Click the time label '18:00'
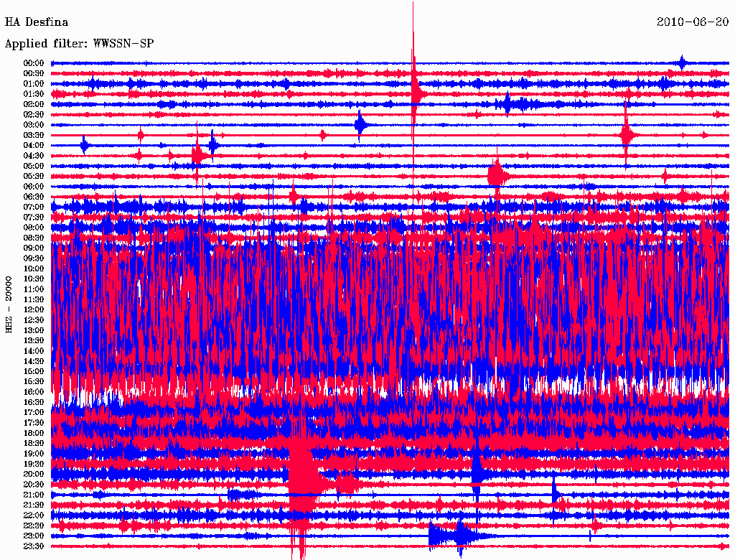This screenshot has height=560, width=735. coord(34,433)
